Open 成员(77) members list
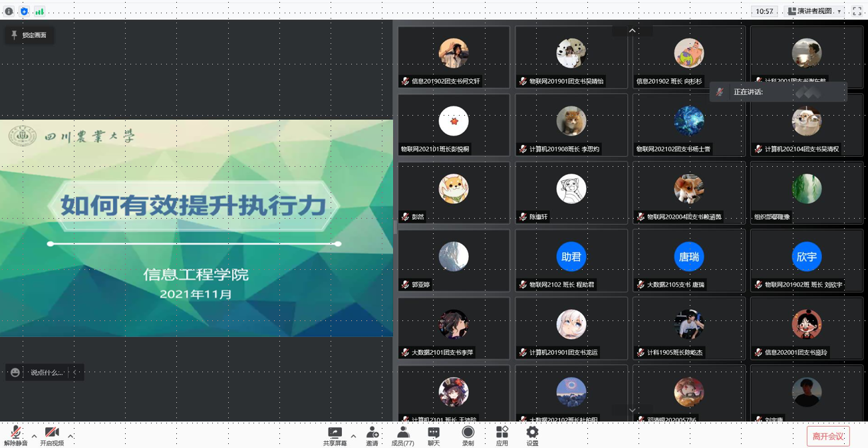Image resolution: width=868 pixels, height=448 pixels. click(x=402, y=436)
